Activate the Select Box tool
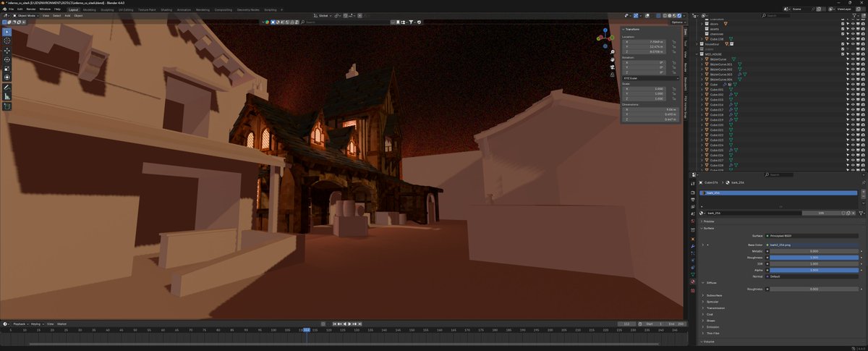 (7, 32)
